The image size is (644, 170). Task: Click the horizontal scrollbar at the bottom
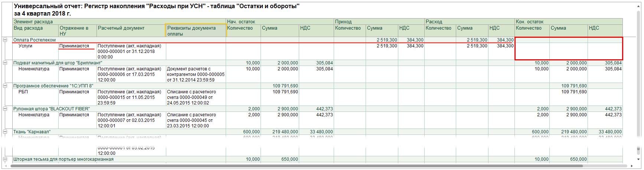click(x=319, y=166)
